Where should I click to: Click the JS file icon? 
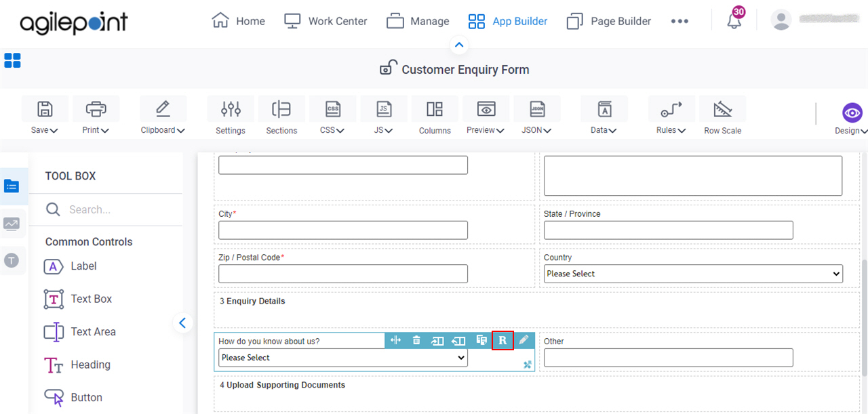click(x=384, y=109)
